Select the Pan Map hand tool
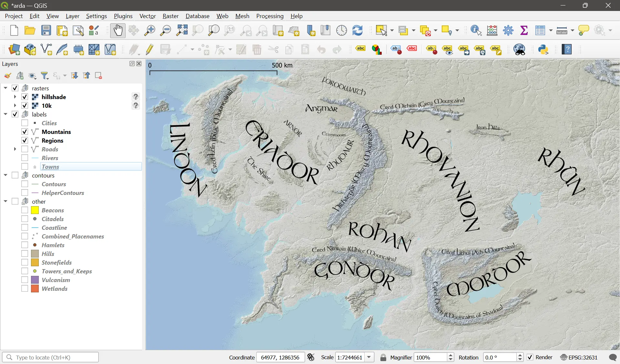620x364 pixels. pyautogui.click(x=118, y=30)
